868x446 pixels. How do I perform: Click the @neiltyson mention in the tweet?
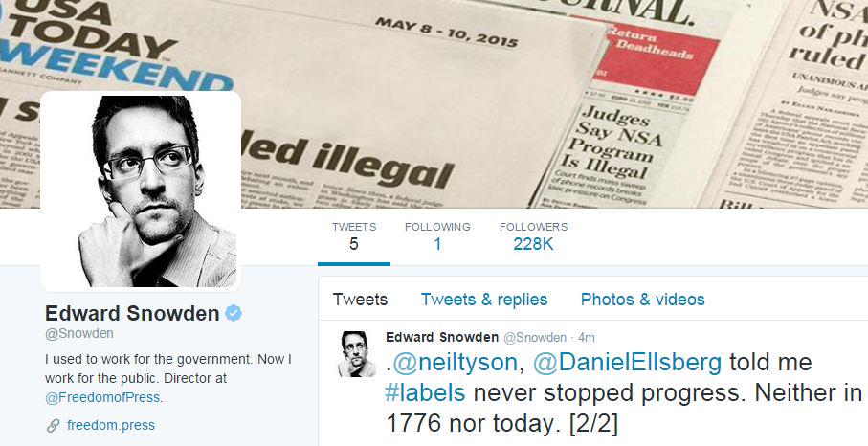(455, 363)
